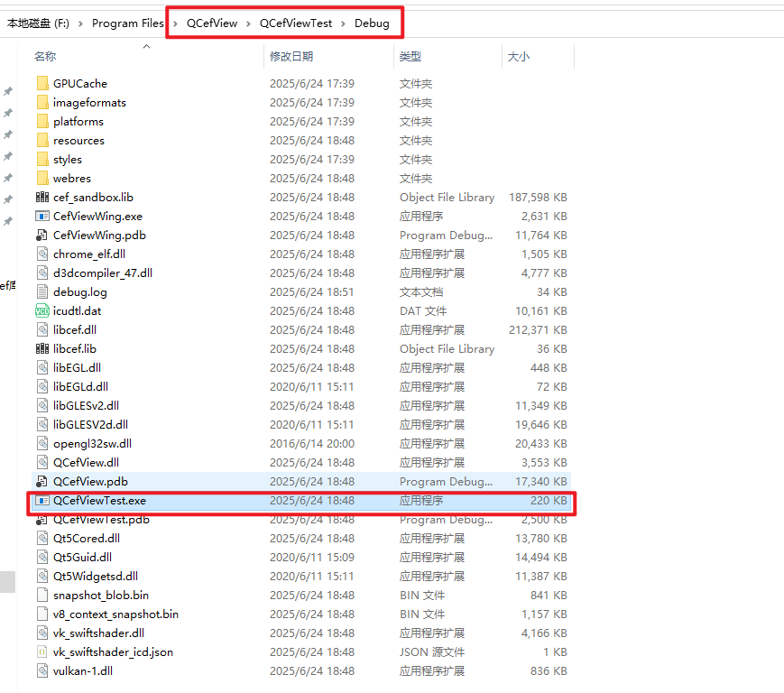Open the webres folder
The height and width of the screenshot is (693, 784).
(73, 178)
